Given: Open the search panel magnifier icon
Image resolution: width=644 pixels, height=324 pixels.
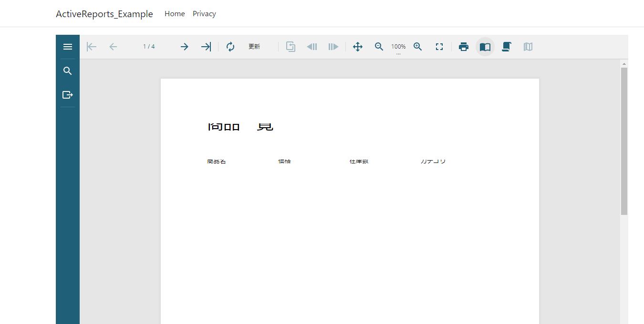Looking at the screenshot, I should pos(68,71).
